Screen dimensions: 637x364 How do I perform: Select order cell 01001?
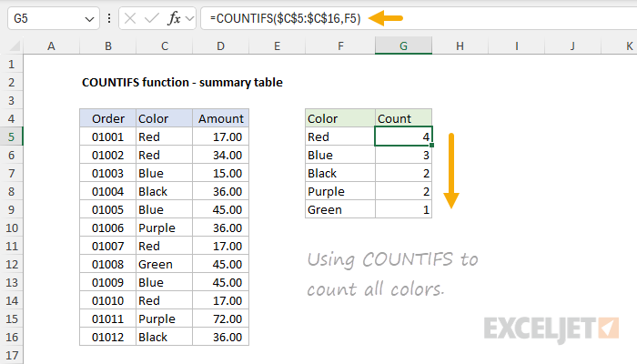coord(107,136)
